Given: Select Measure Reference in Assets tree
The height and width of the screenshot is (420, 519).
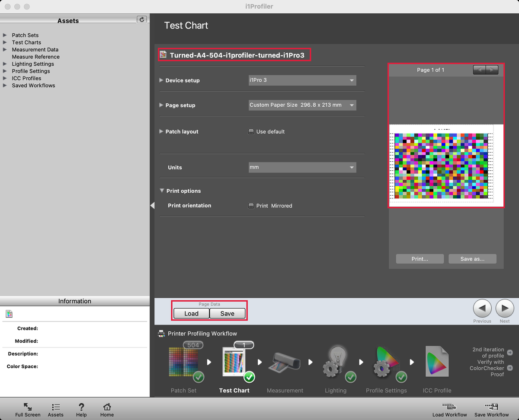Looking at the screenshot, I should 36,57.
